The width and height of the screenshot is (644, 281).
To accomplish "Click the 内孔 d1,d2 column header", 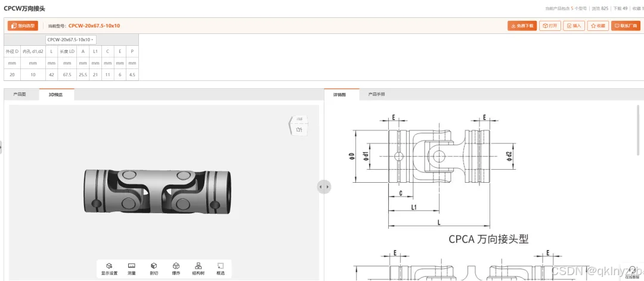I will [x=33, y=51].
